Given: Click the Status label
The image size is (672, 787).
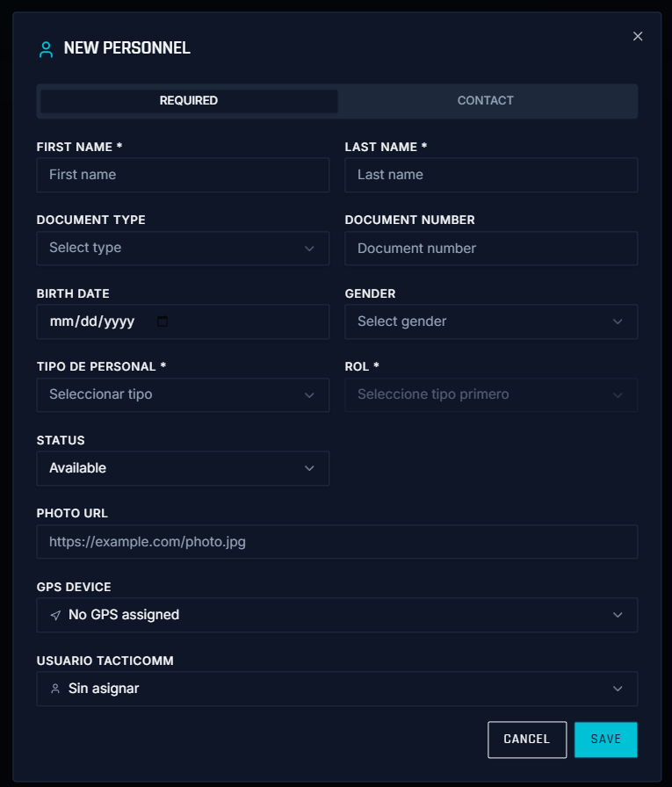Looking at the screenshot, I should coord(61,441).
